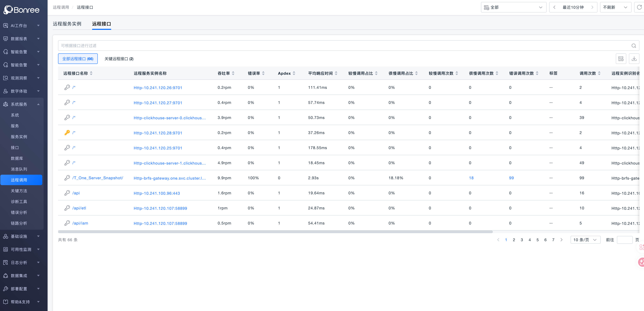Click the 可根据接口进行过滤 filter input
The image size is (644, 311).
tap(325, 46)
